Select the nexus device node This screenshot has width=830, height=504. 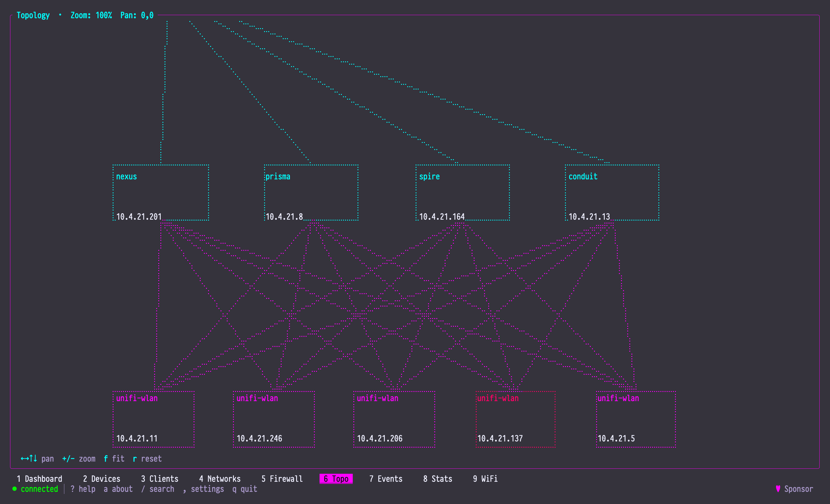point(161,193)
